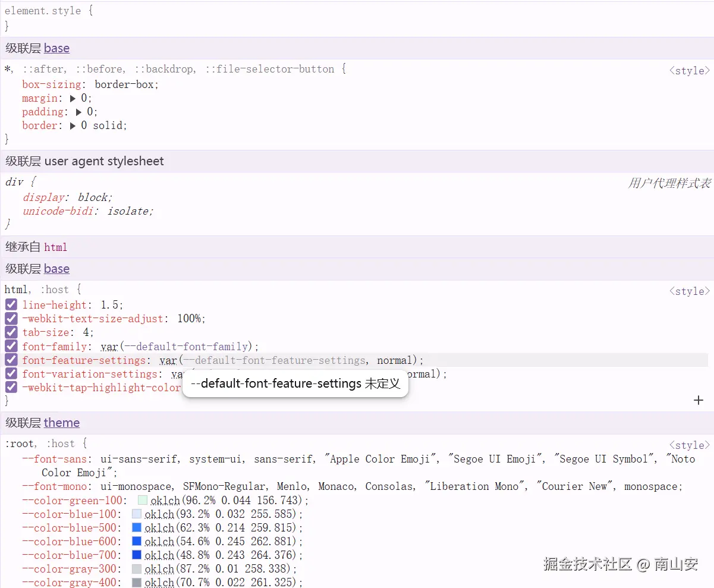714x588 pixels.
Task: Click the --default-font-feature-settings variable reference
Action: point(274,360)
